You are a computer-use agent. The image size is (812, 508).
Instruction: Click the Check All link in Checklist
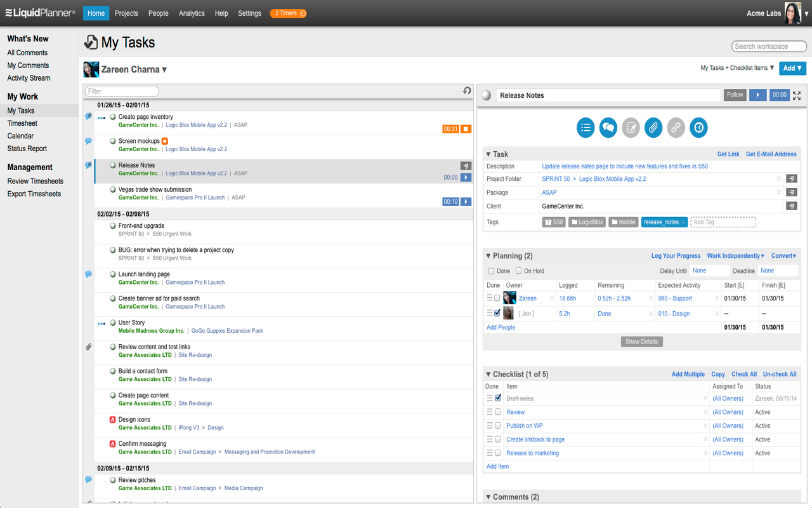[743, 374]
